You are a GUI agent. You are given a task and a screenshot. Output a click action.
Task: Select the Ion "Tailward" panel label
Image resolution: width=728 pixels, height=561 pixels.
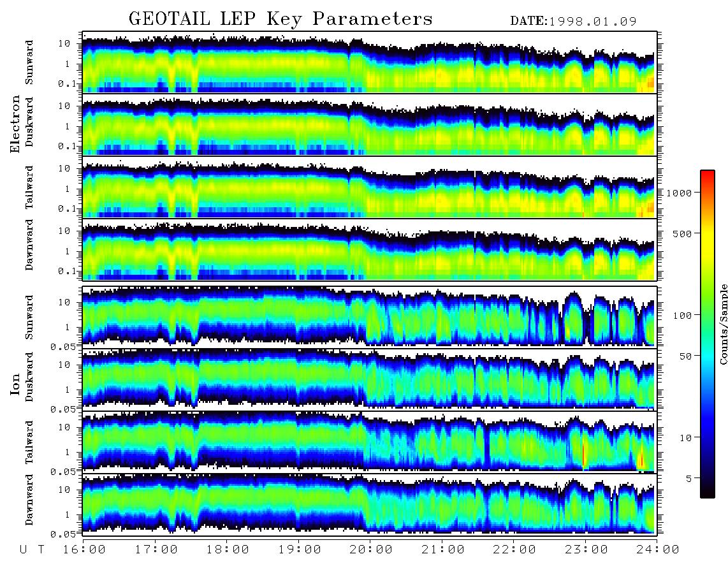click(x=29, y=442)
